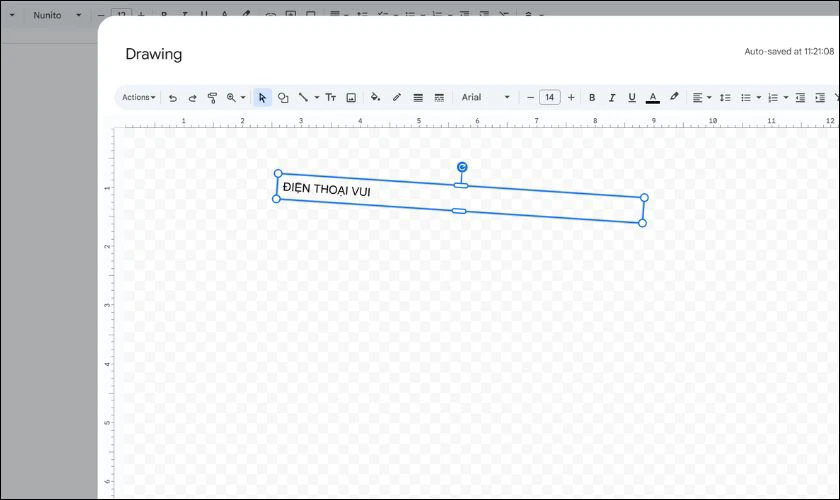840x500 pixels.
Task: Open the Border weight options
Action: point(418,98)
